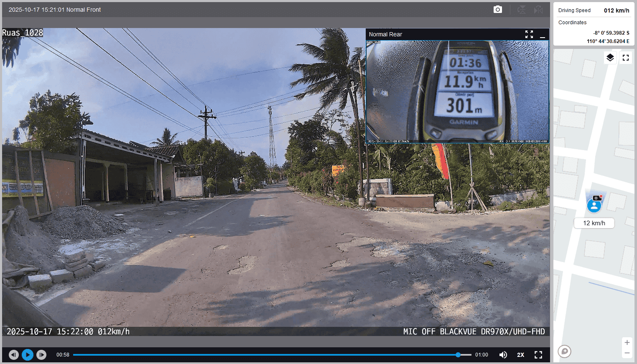Zoom in on the map
Screen dimensions: 637x364
(627, 343)
